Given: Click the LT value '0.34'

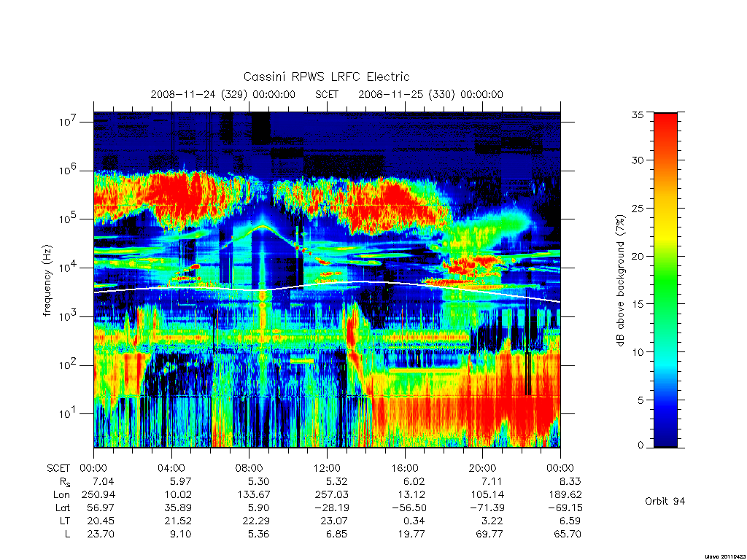Looking at the screenshot, I should [414, 521].
